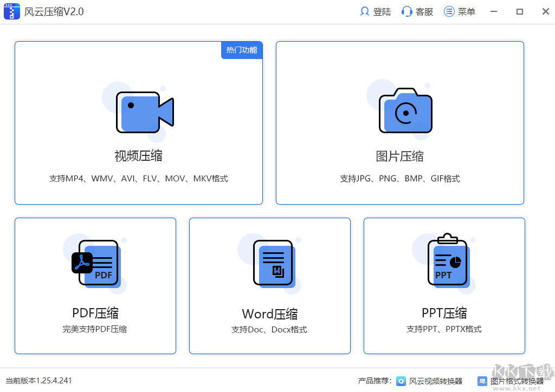
Task: Click the 图片格式转换器 icon in footer
Action: point(482,381)
